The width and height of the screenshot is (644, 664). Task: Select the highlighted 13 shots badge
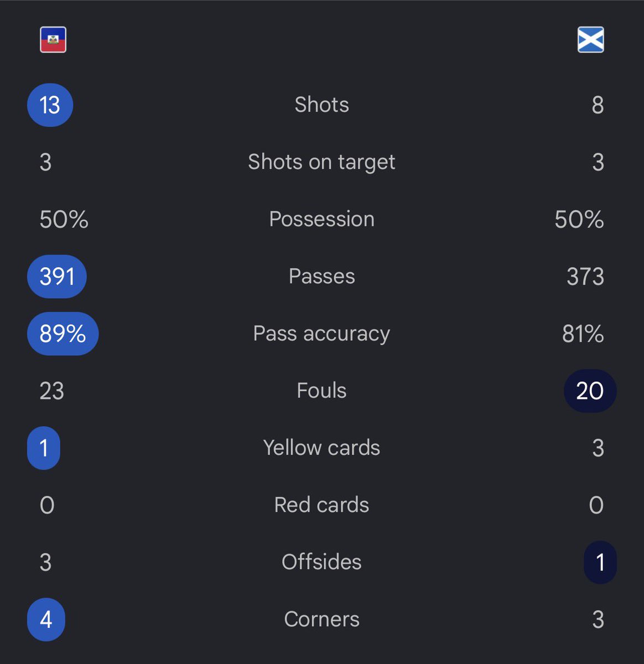click(50, 105)
